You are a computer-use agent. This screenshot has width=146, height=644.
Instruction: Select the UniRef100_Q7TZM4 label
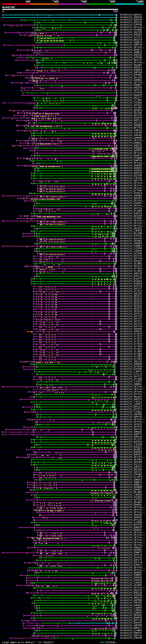(x=131, y=191)
